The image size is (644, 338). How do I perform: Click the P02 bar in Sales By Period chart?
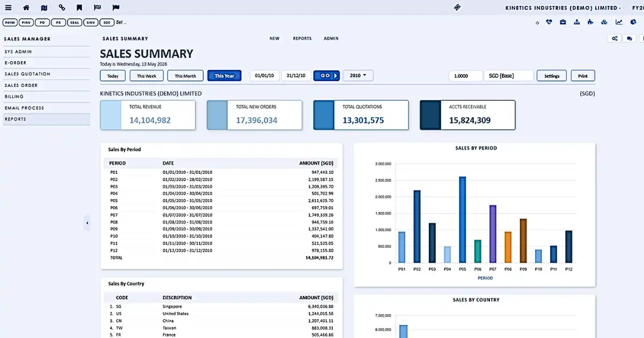click(417, 227)
